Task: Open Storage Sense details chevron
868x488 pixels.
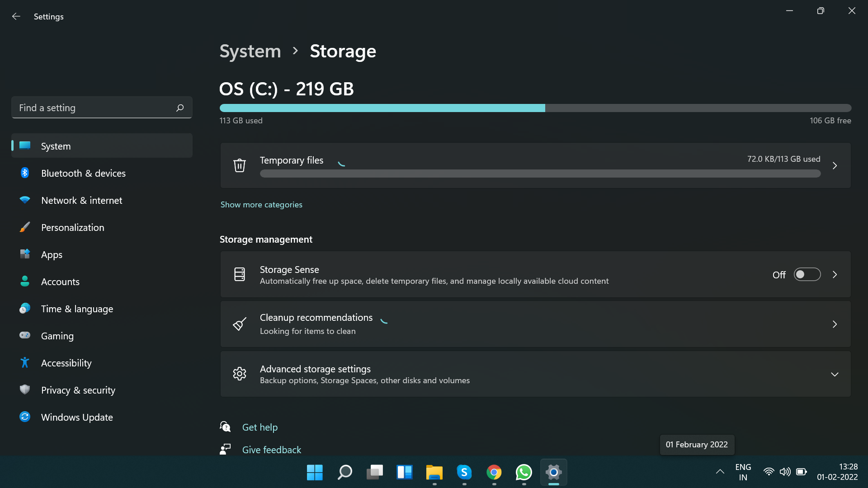Action: (x=835, y=275)
